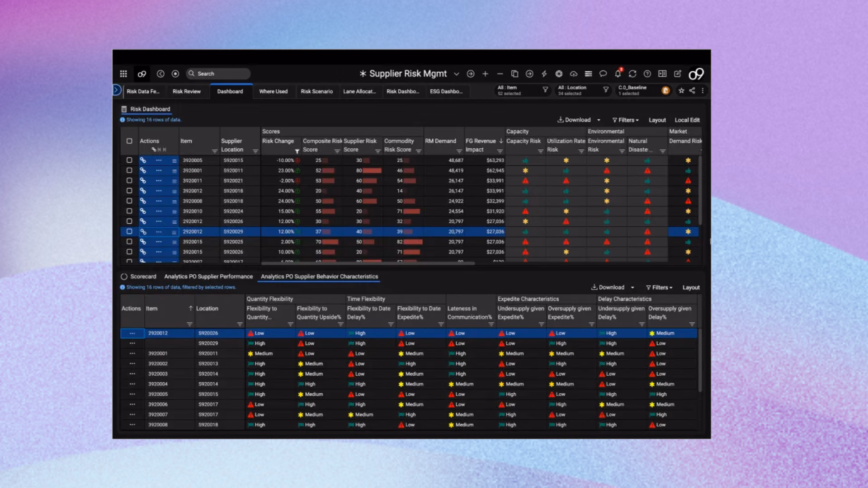The width and height of the screenshot is (868, 488).
Task: Click the share icon near star
Action: tap(692, 91)
